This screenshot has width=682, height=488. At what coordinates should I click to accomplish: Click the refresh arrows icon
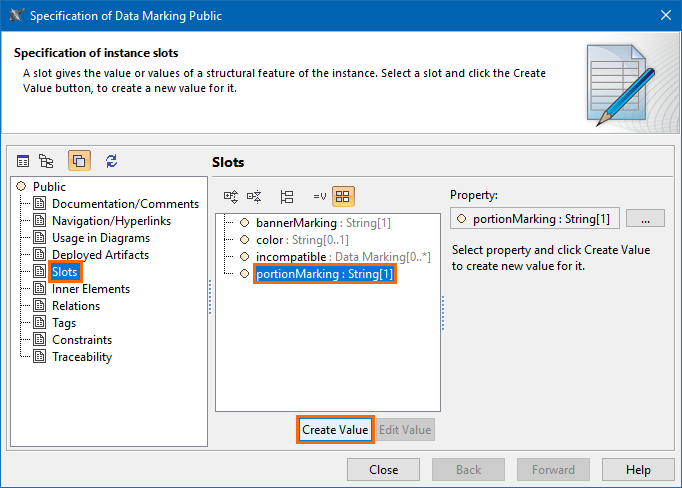pos(112,161)
